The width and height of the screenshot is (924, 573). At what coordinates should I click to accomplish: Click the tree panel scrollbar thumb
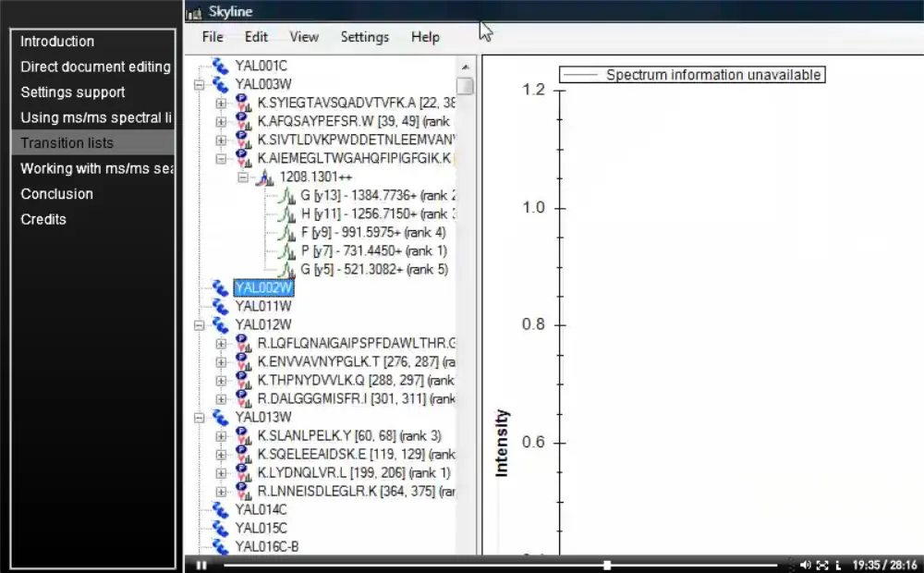465,86
